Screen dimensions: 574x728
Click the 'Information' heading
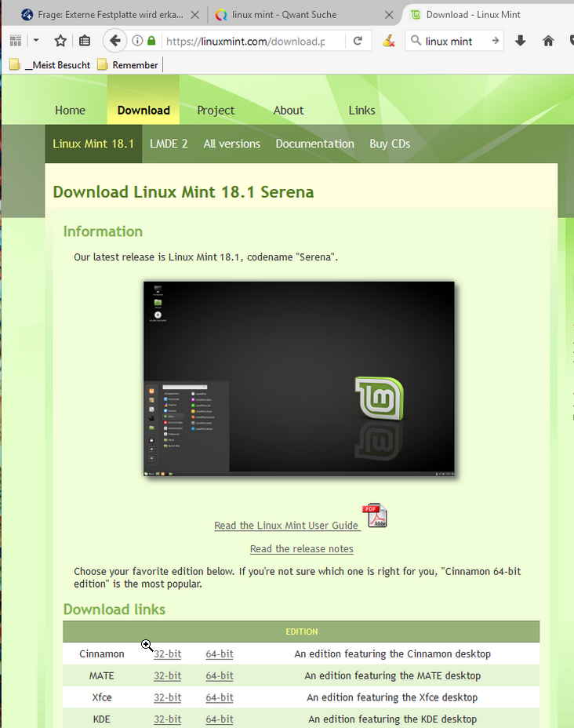[x=103, y=231]
